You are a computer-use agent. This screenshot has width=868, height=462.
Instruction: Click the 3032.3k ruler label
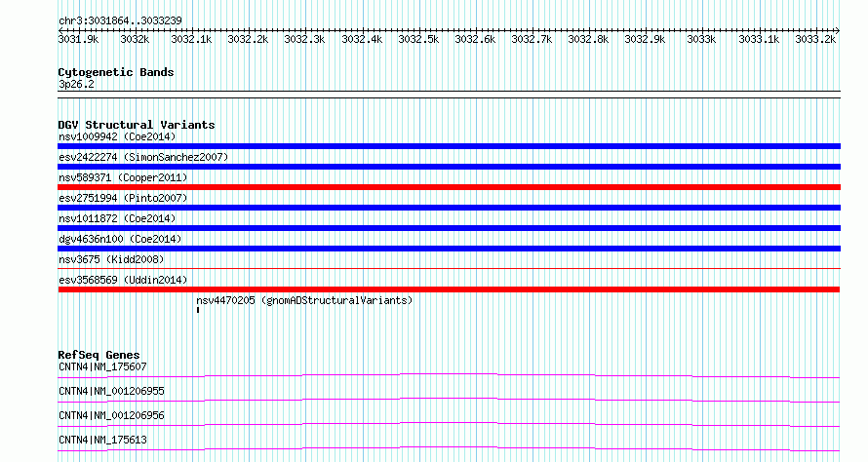pos(304,39)
